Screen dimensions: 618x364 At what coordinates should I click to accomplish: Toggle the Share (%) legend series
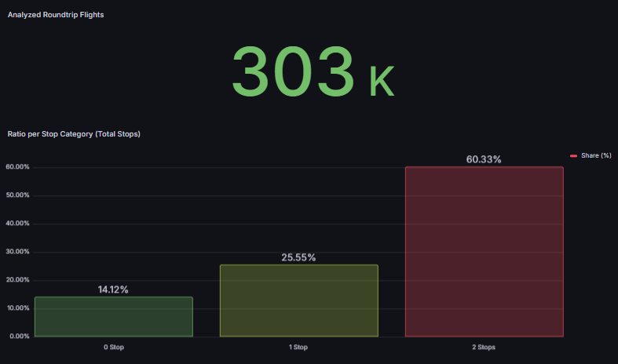pyautogui.click(x=596, y=155)
